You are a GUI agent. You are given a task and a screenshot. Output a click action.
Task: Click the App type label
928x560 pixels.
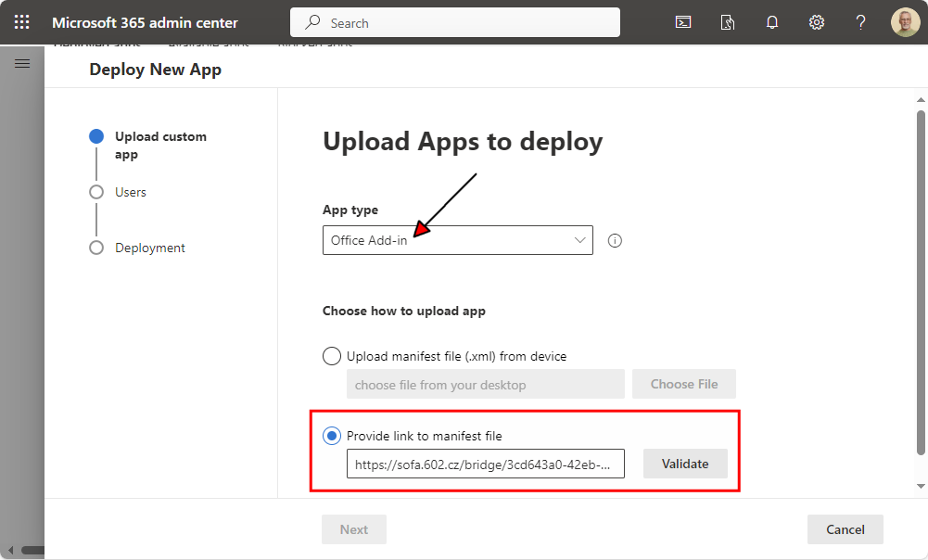[x=350, y=210]
